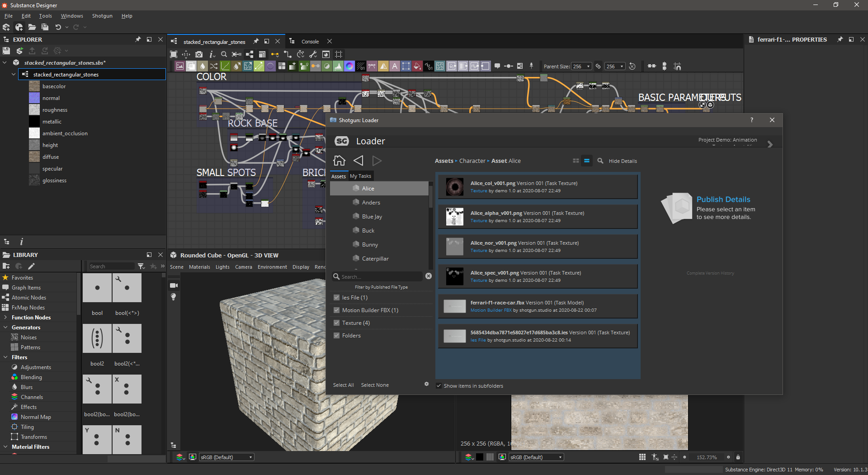Add a Text node (letter A)
Viewport: 868px width, 475px height.
[395, 66]
